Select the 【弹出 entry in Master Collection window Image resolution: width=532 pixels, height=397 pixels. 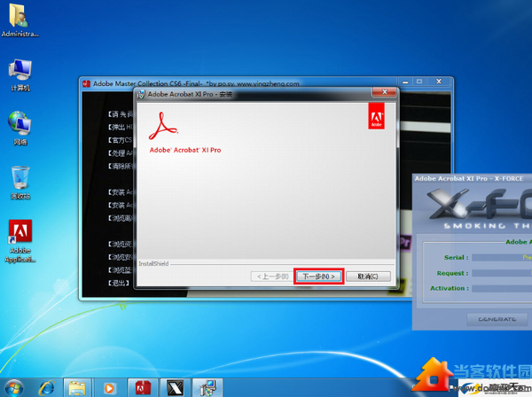click(x=120, y=126)
